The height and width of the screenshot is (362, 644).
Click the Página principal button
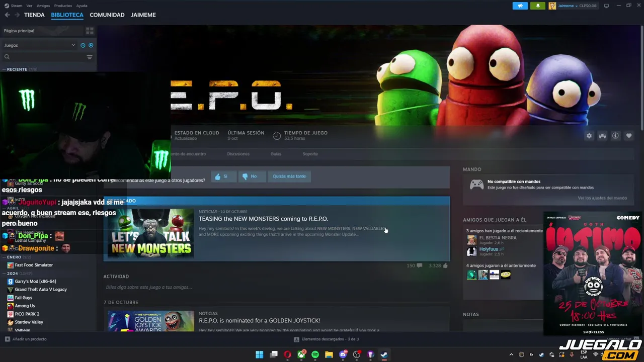pyautogui.click(x=42, y=31)
